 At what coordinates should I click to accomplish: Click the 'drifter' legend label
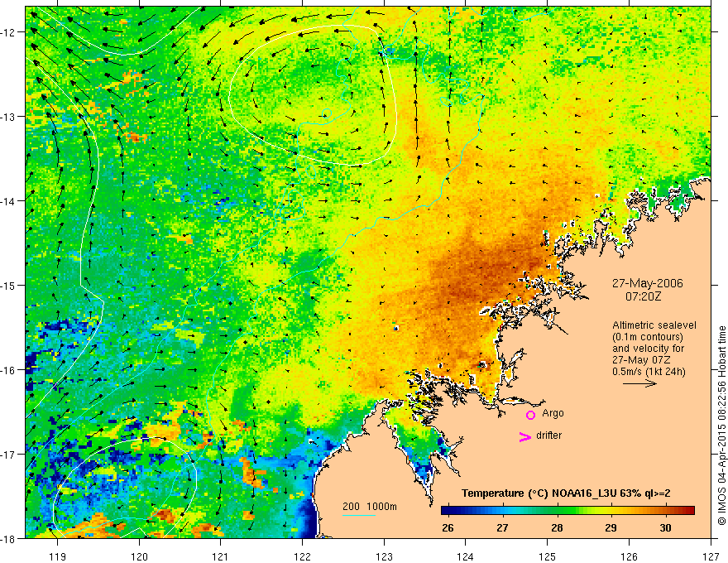point(548,435)
